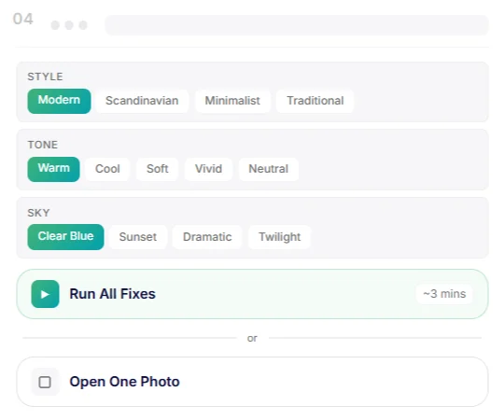Click the ~3 mins time badge
504x420 pixels.
[x=444, y=294]
